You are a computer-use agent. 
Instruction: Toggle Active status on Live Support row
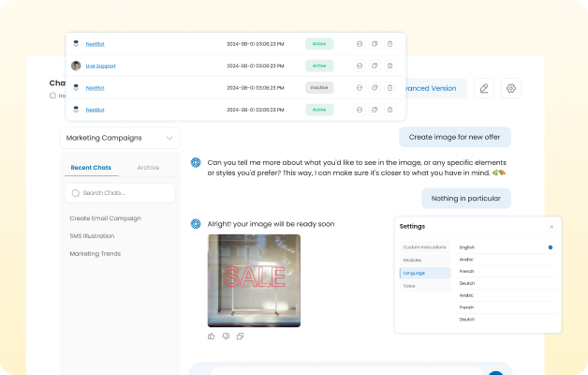319,66
